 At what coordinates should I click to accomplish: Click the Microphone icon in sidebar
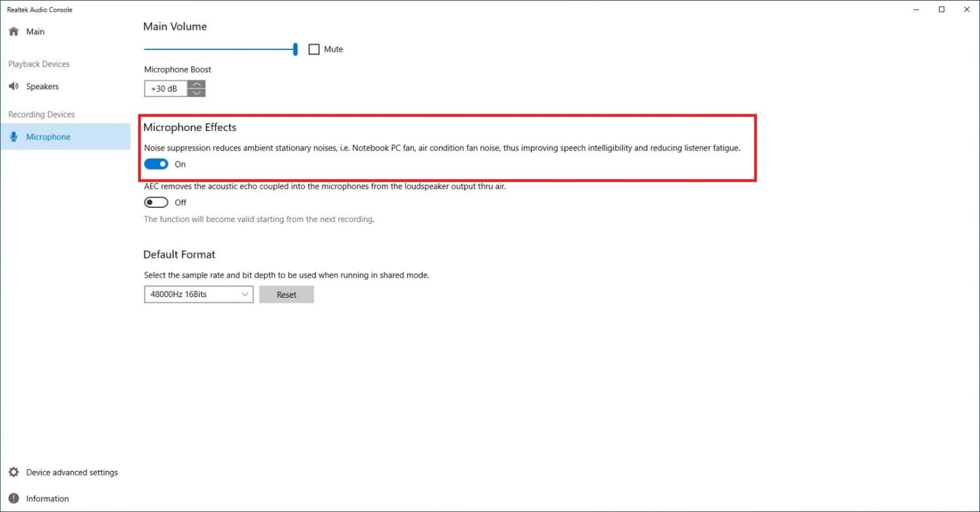pos(13,137)
